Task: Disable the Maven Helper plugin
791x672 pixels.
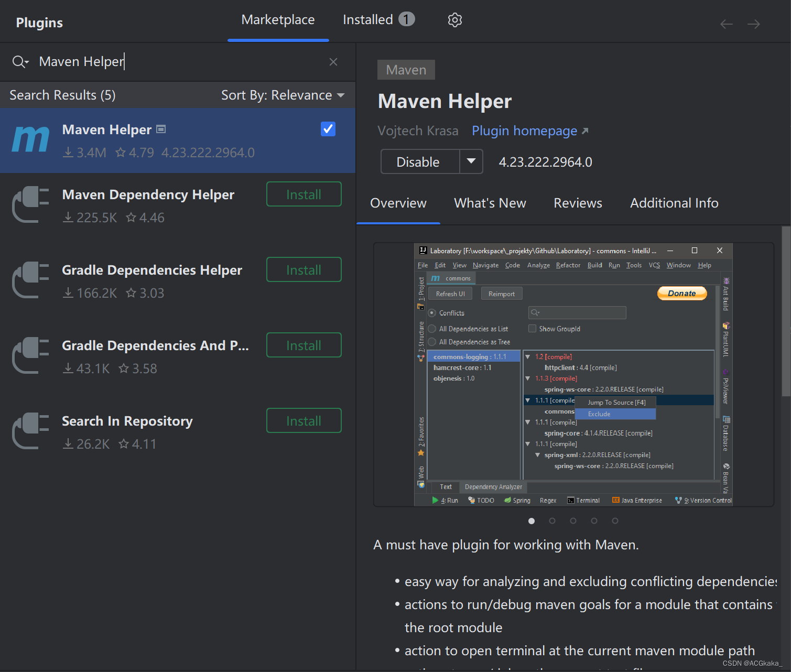Action: [x=420, y=162]
